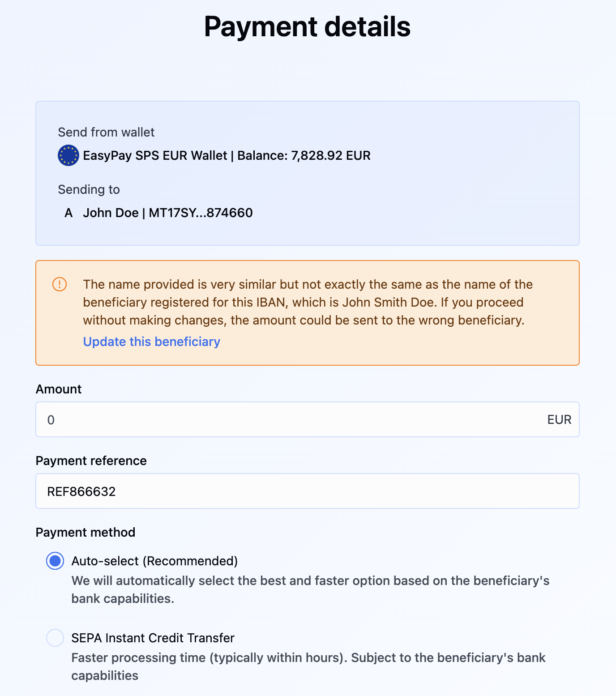
Task: Click the "Send from wallet" label
Action: (x=106, y=132)
